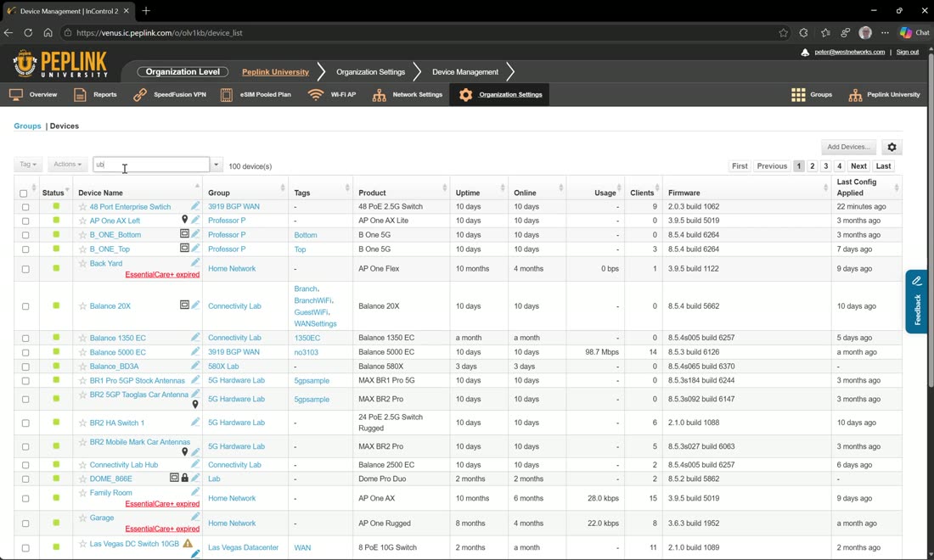The image size is (934, 560).
Task: Check the Garage row
Action: pyautogui.click(x=25, y=524)
